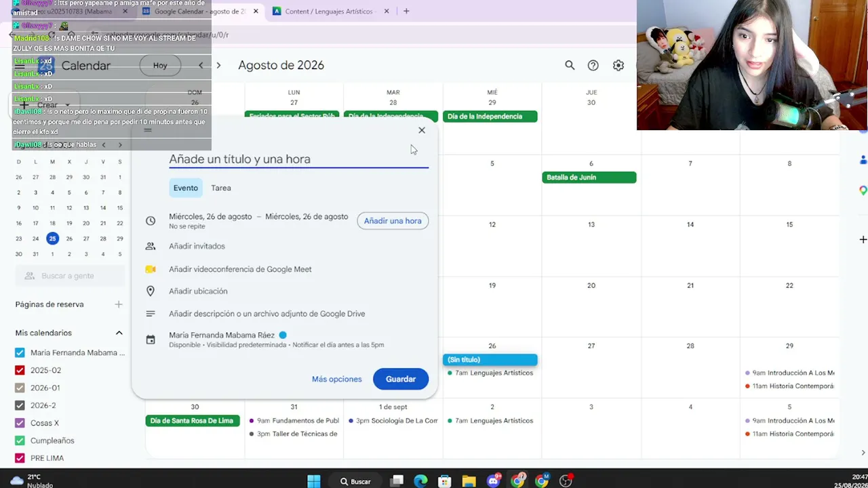The width and height of the screenshot is (868, 488).
Task: Open the (Sin título) event on the 26th
Action: coord(490,360)
